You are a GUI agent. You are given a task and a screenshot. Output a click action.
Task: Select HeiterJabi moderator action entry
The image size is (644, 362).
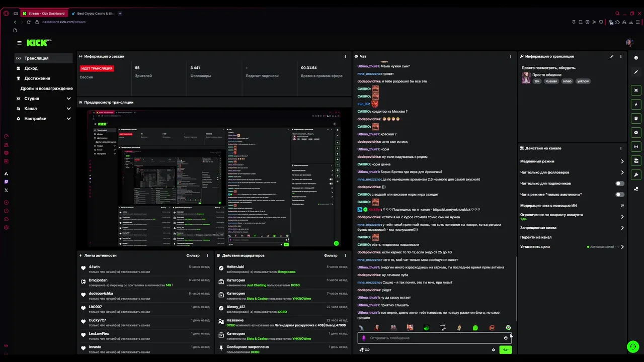283,269
